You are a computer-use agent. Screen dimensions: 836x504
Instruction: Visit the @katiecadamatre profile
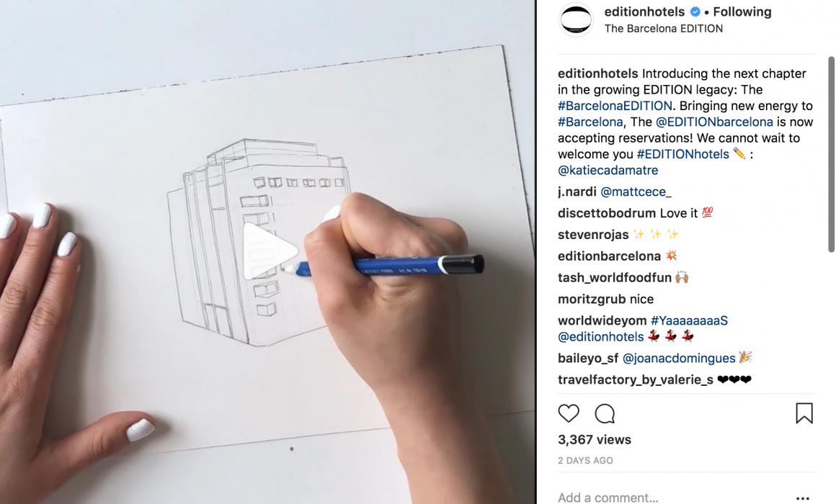coord(608,171)
